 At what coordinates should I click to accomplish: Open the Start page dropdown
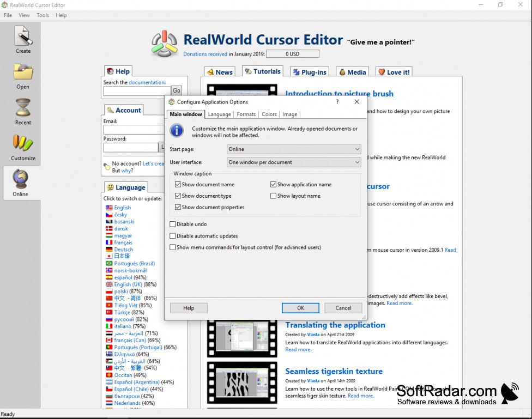(293, 149)
